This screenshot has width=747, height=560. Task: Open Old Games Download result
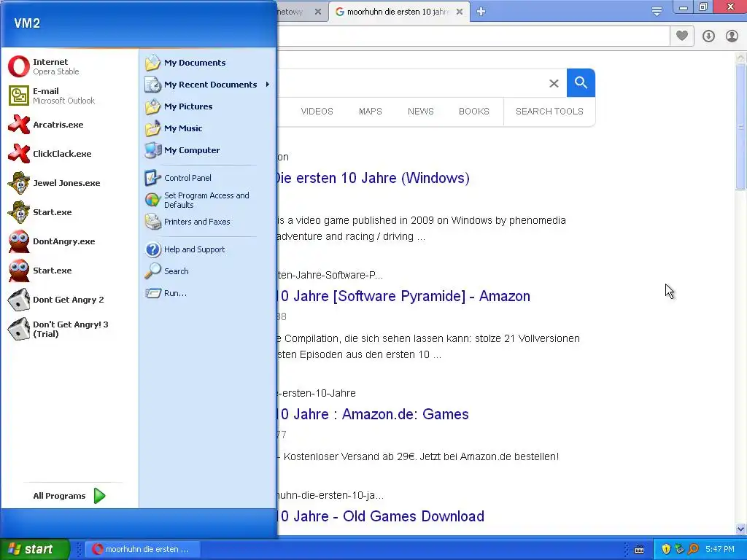coord(381,516)
